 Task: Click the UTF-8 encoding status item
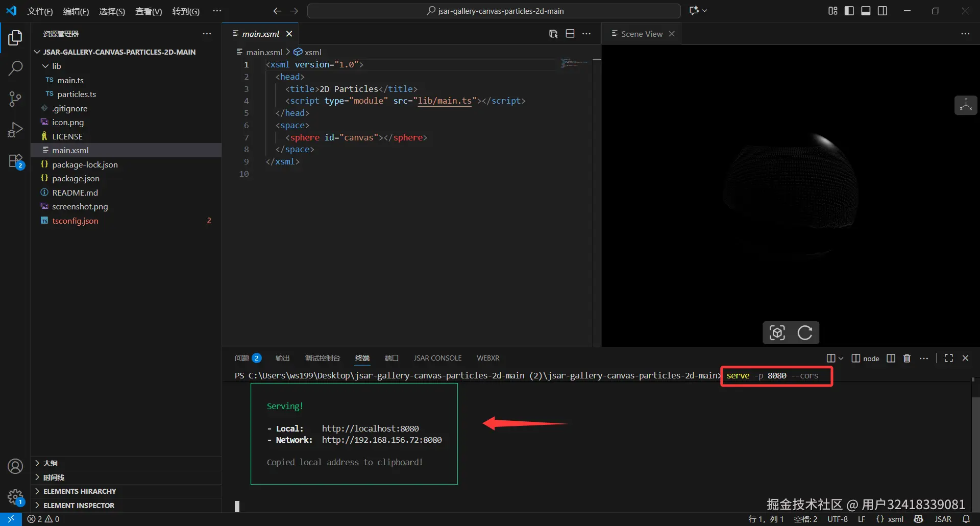pos(837,519)
